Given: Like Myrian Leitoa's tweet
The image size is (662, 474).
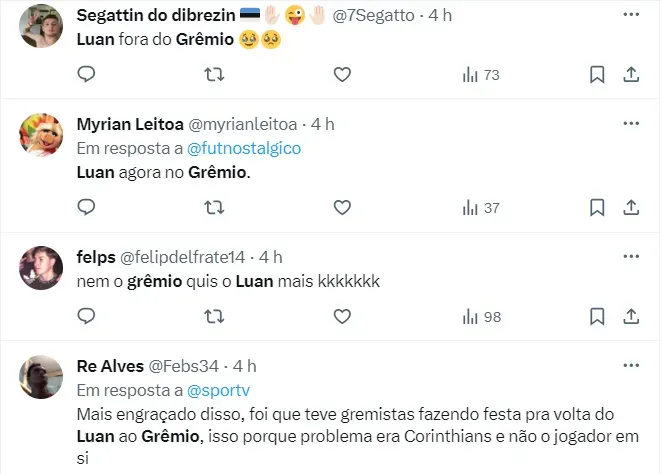Looking at the screenshot, I should tap(342, 207).
